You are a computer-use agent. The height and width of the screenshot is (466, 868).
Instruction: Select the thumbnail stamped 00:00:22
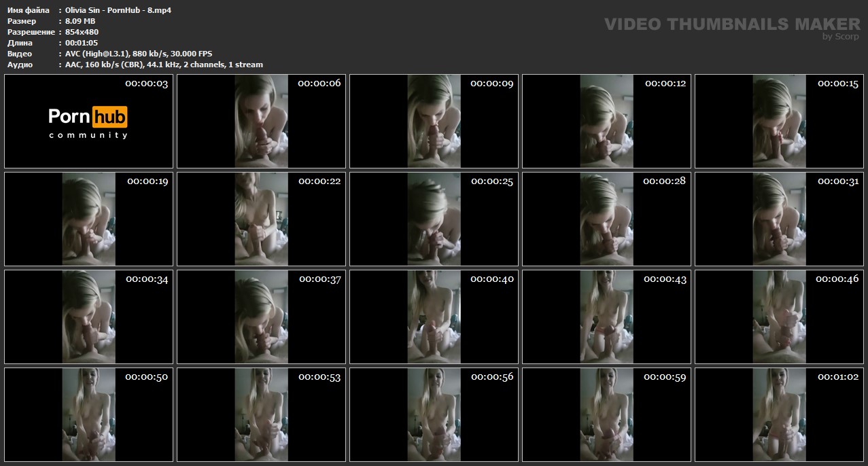pyautogui.click(x=261, y=219)
